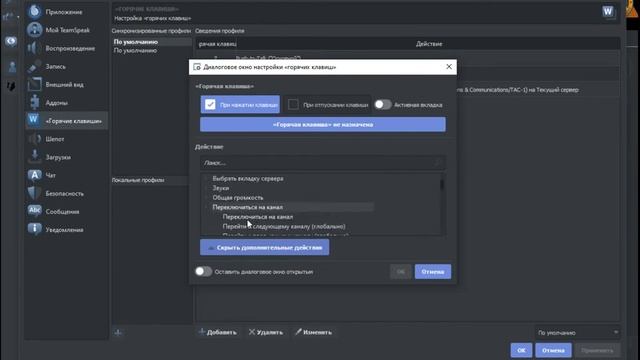Image resolution: width=640 pixels, height=360 pixels.
Task: Click the person icon in left toolbar
Action: tap(12, 67)
